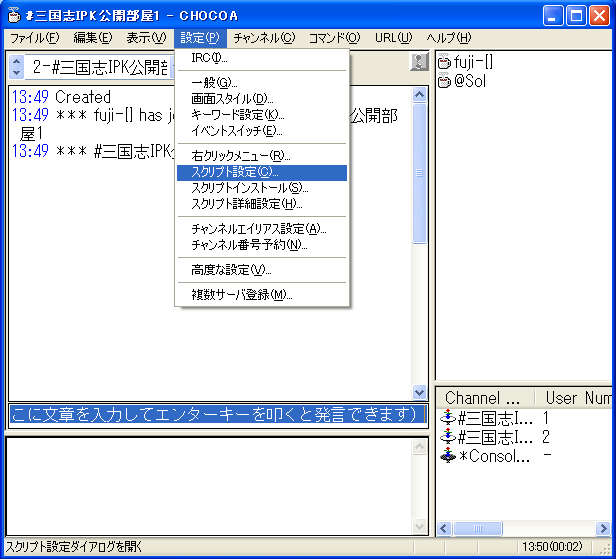Click the fuji-[] user icon in nick list

coord(444,63)
